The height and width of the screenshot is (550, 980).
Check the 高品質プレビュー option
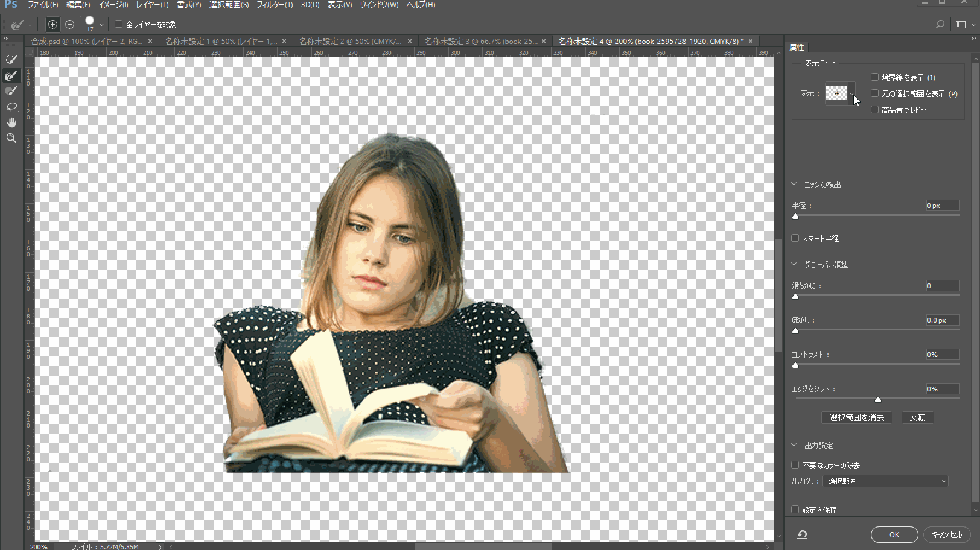(x=874, y=110)
